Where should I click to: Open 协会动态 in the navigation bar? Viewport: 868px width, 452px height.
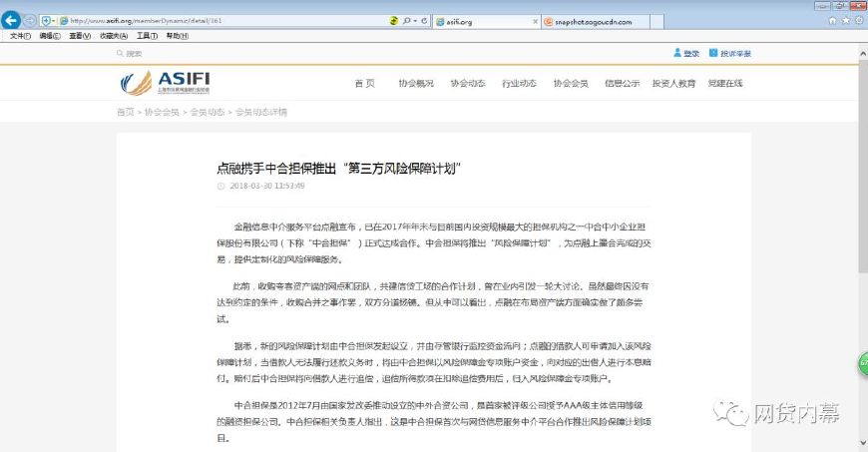click(468, 83)
